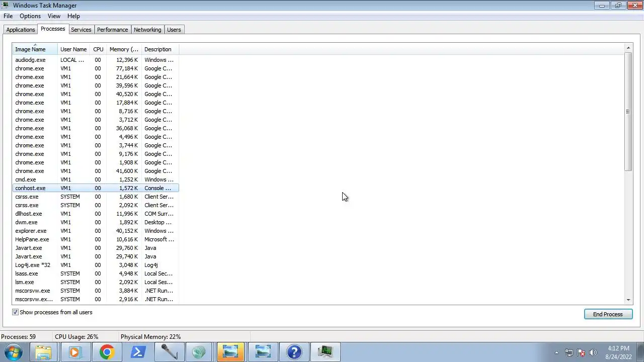Click the End Process button
This screenshot has height=362, width=644.
click(x=608, y=314)
